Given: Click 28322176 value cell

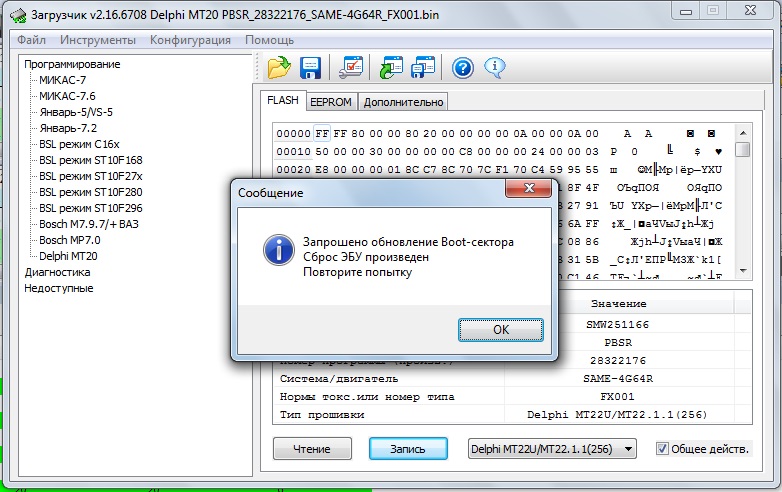Looking at the screenshot, I should [x=618, y=360].
